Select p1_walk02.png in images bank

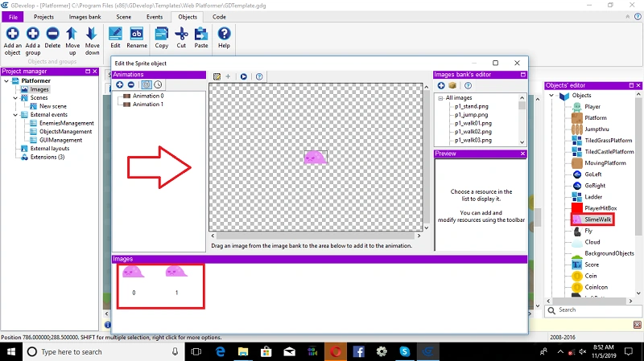pyautogui.click(x=473, y=132)
